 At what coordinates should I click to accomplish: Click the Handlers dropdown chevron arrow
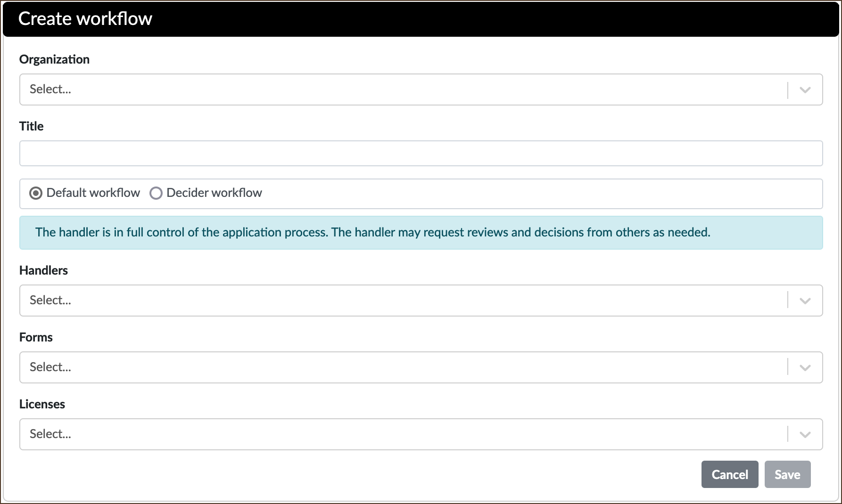click(805, 301)
